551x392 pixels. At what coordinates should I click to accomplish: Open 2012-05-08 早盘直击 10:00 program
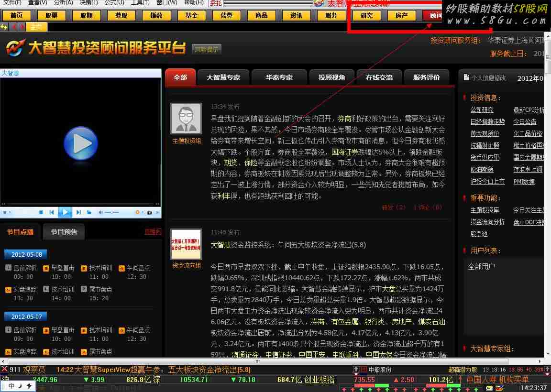(x=59, y=272)
